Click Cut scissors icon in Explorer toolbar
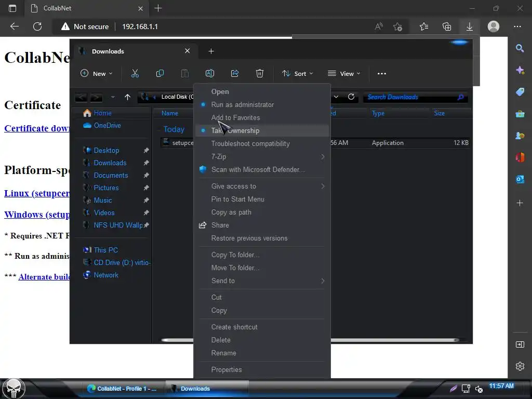The width and height of the screenshot is (532, 399). (x=135, y=74)
